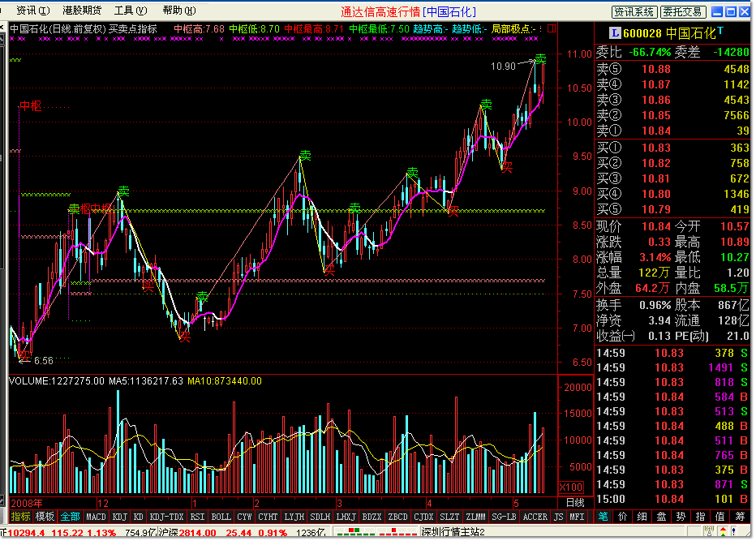Switch to the ZBCD indicator
Screen dimensions: 756x541
[x=397, y=517]
